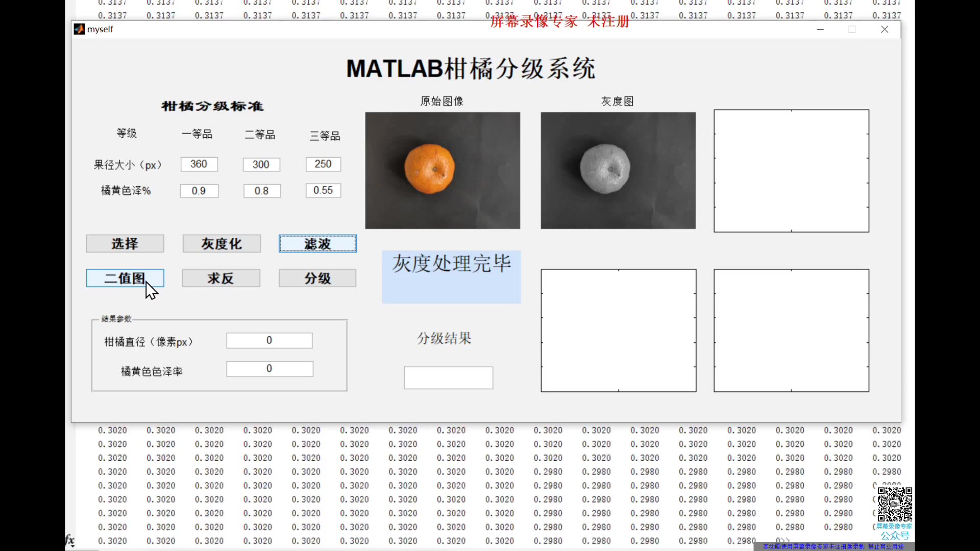
Task: Click the 柑橘分级标准 heading
Action: [x=212, y=106]
